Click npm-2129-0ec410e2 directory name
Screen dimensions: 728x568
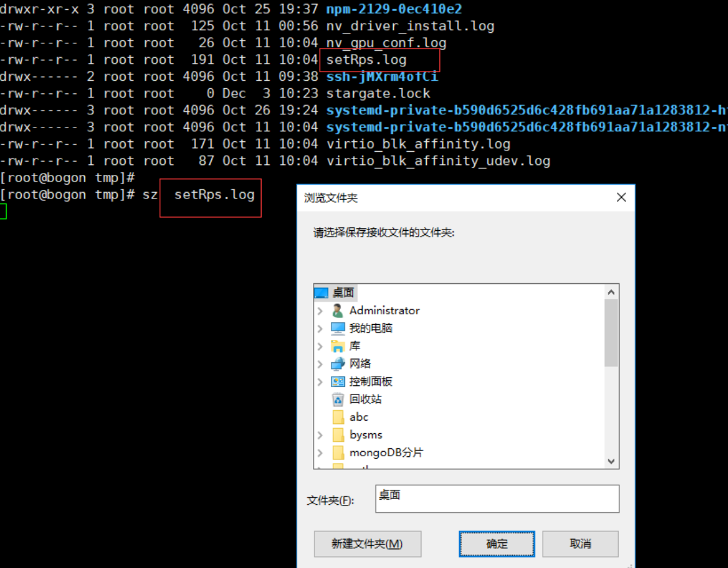394,9
